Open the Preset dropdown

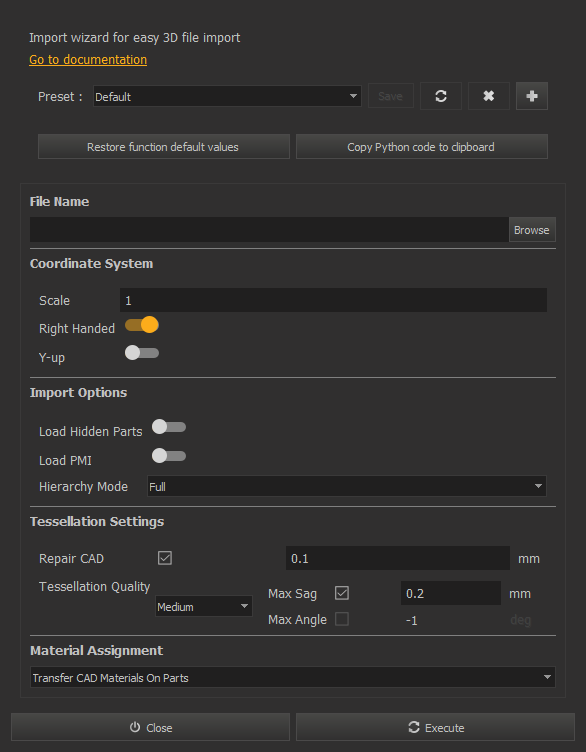coord(227,96)
